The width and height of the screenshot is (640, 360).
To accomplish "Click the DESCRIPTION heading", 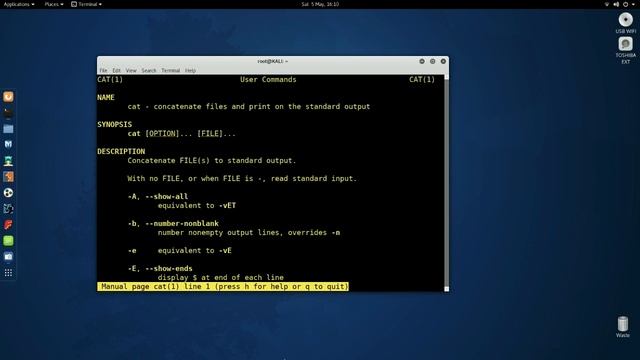I will 121,151.
